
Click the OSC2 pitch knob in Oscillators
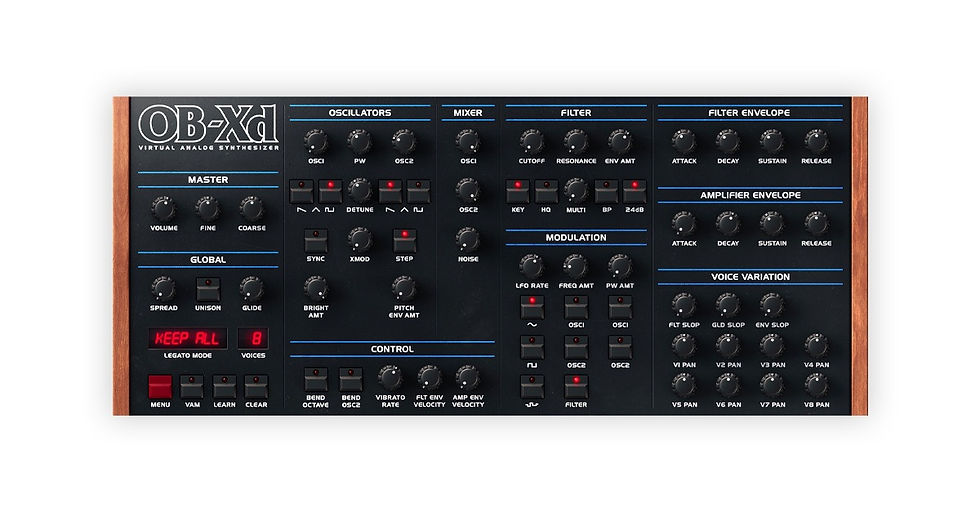click(x=404, y=142)
